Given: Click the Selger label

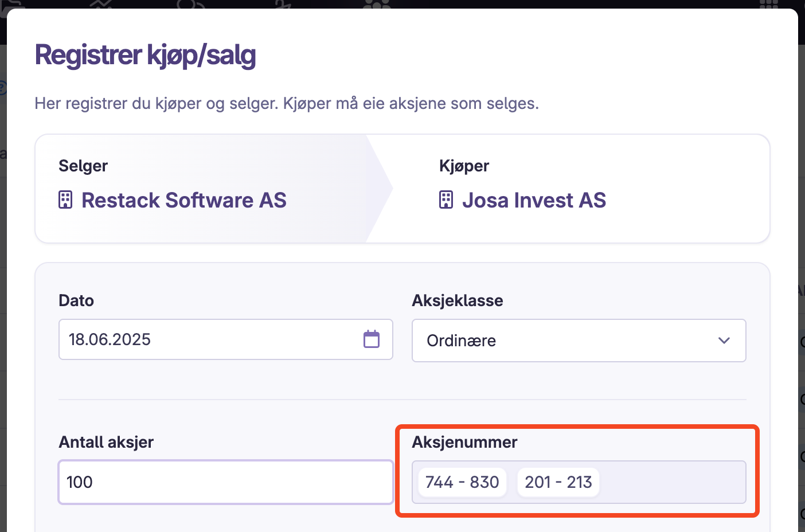Looking at the screenshot, I should (x=83, y=166).
